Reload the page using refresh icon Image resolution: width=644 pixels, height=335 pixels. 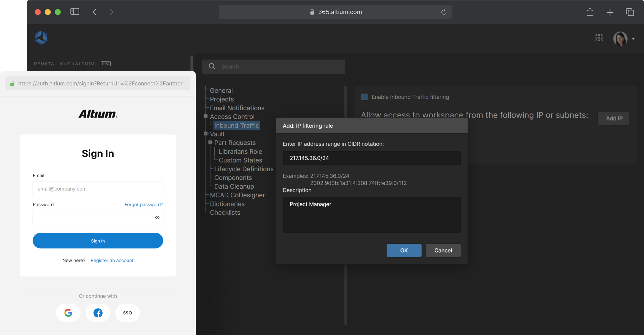[x=443, y=12]
